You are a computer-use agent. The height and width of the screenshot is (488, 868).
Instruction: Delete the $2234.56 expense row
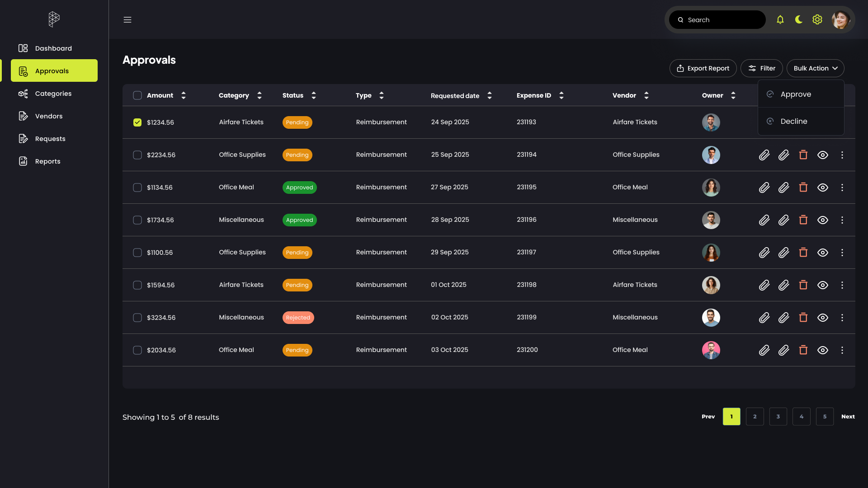coord(803,155)
